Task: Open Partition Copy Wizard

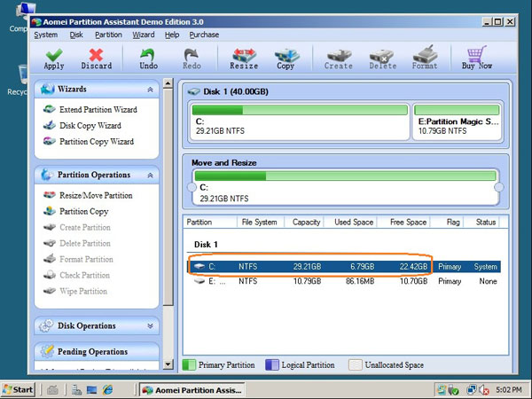Action: click(96, 142)
